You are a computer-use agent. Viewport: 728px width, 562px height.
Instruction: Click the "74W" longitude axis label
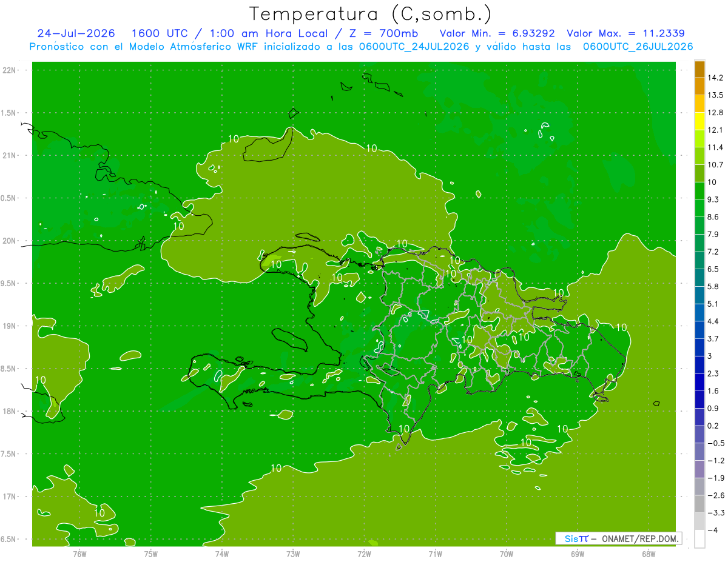pyautogui.click(x=222, y=554)
